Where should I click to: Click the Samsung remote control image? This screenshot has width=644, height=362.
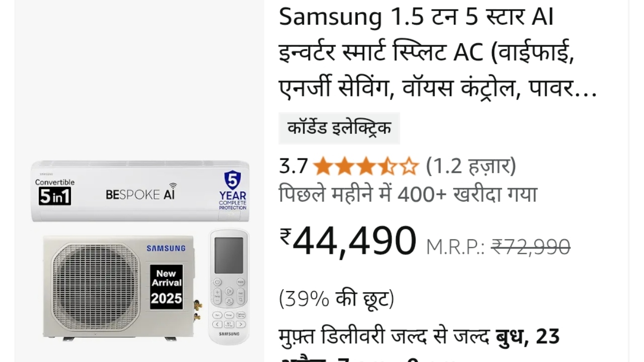click(x=229, y=286)
